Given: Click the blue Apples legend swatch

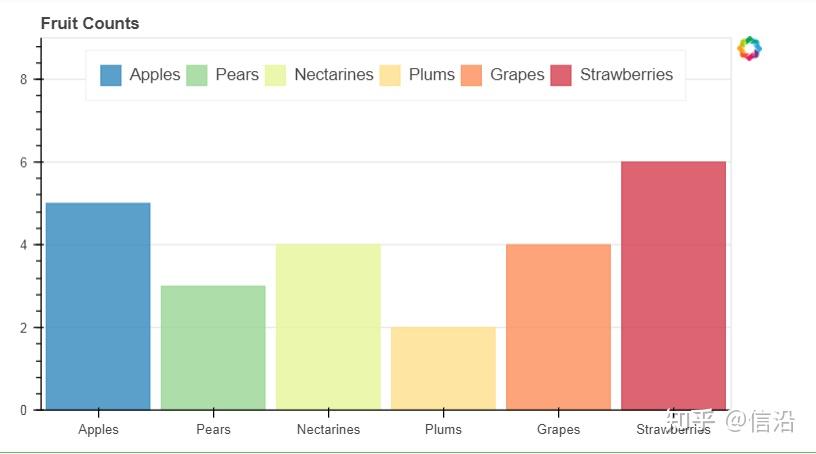Looking at the screenshot, I should 111,75.
